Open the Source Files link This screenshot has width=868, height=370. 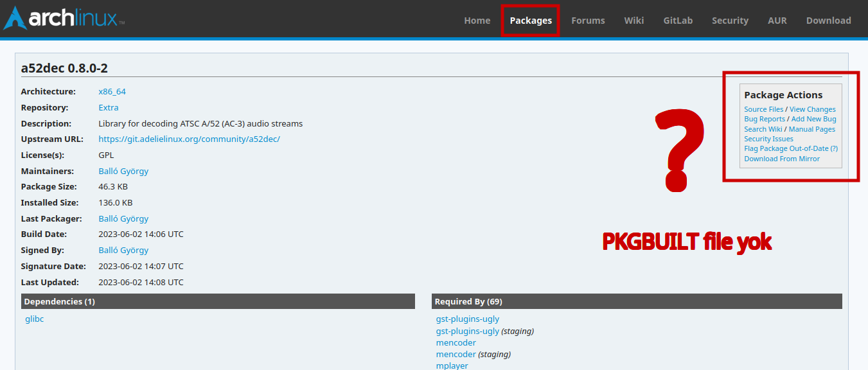click(764, 109)
